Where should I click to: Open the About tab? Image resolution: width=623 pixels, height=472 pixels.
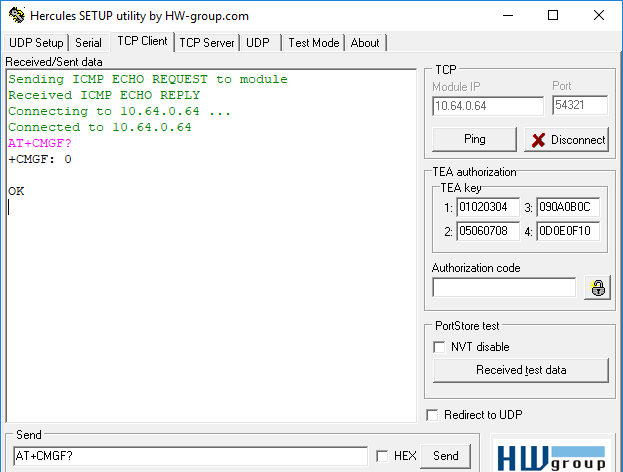(365, 43)
